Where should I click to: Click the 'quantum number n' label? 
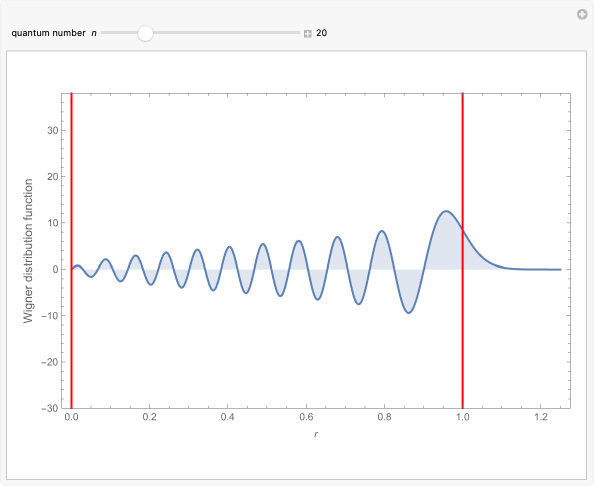tap(54, 33)
